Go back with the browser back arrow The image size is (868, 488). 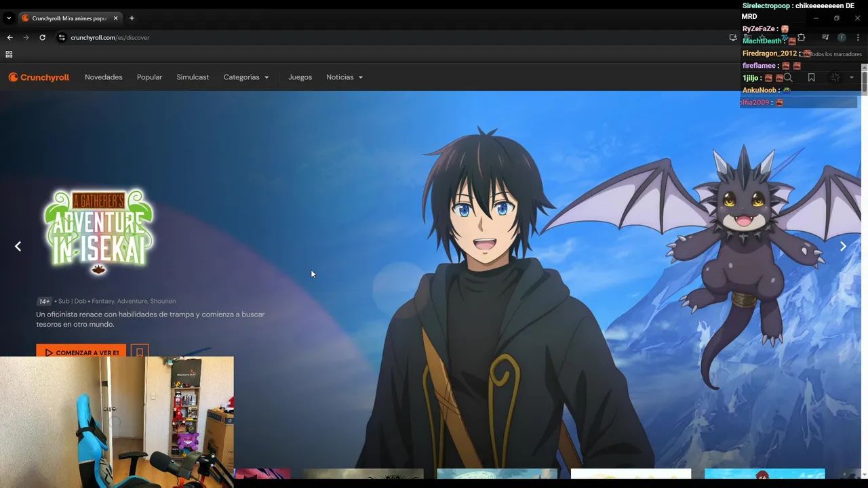(x=9, y=37)
